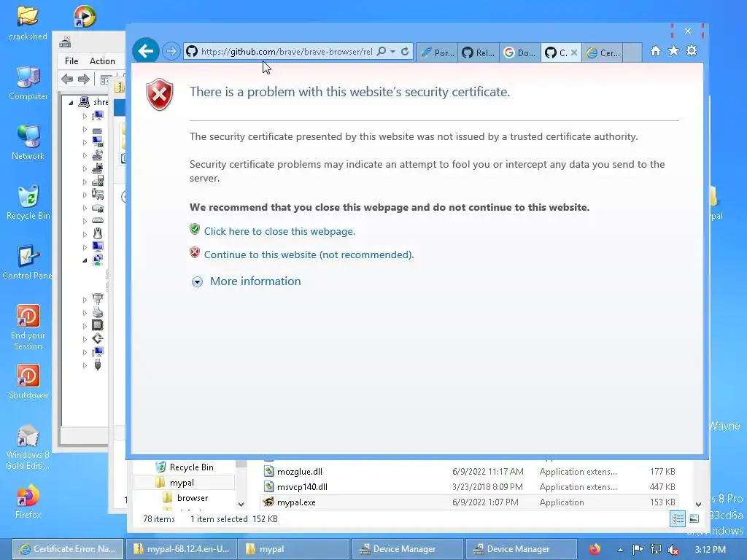Select the Computer desktop icon
Image resolution: width=747 pixels, height=560 pixels.
(x=28, y=83)
